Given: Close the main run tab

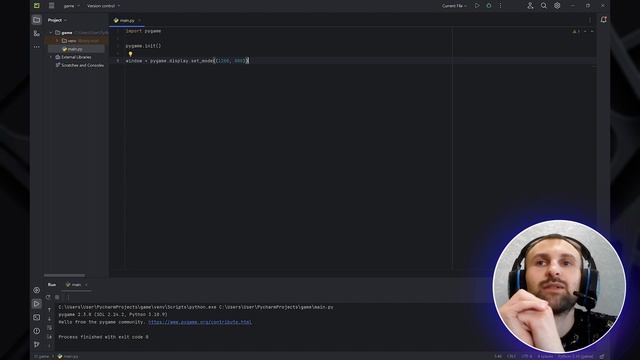Looking at the screenshot, I should coord(86,284).
